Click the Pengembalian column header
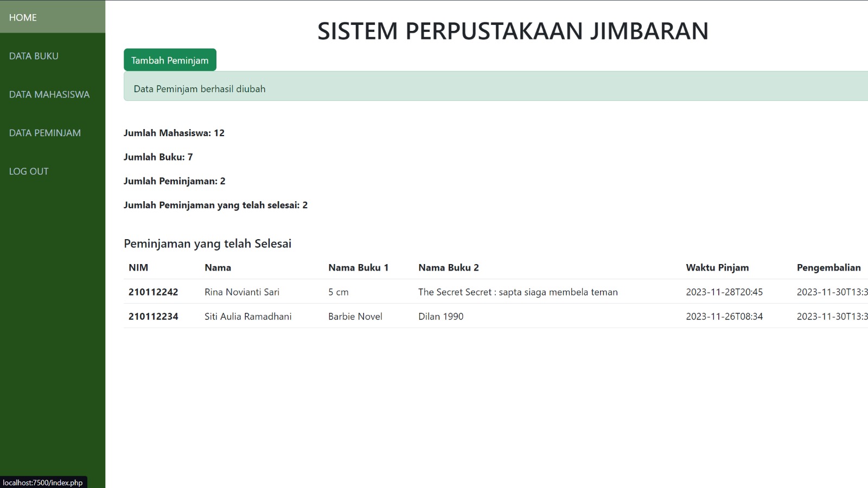Viewport: 868px width, 488px height. tap(829, 267)
